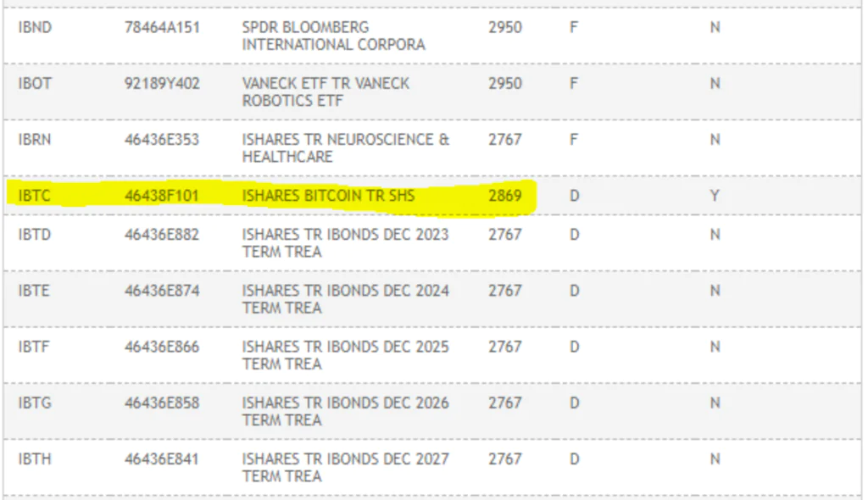Select the IBOT ticker symbol
This screenshot has width=868, height=500.
tap(35, 84)
